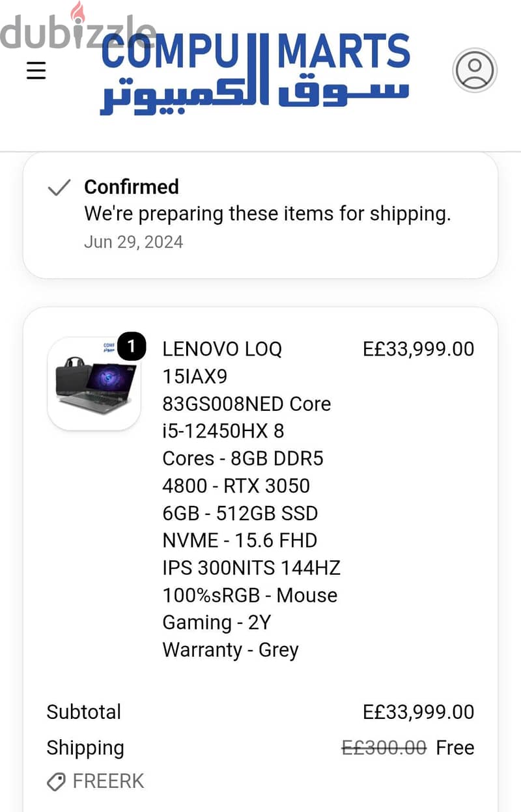Click the item price E£33,999.00 beside product

tap(418, 349)
